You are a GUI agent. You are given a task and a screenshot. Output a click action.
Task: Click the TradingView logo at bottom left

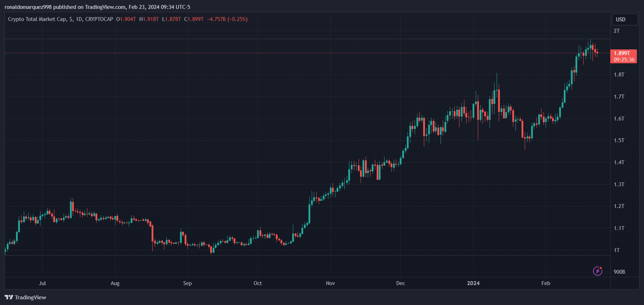pyautogui.click(x=26, y=297)
